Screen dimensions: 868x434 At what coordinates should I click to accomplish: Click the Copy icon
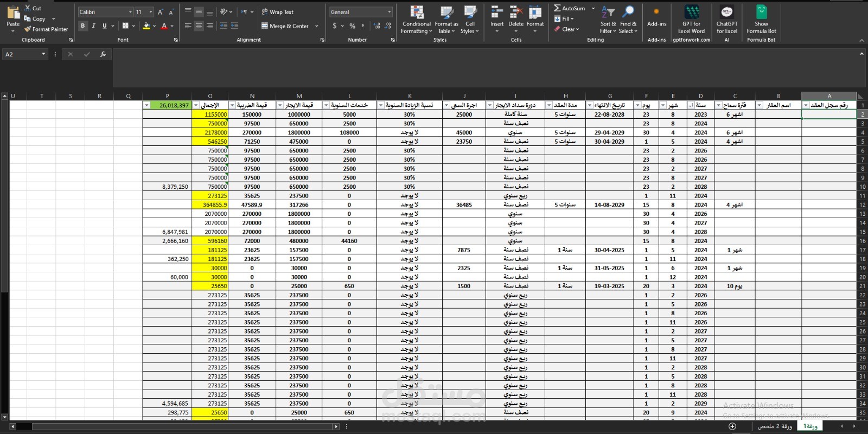(28, 18)
